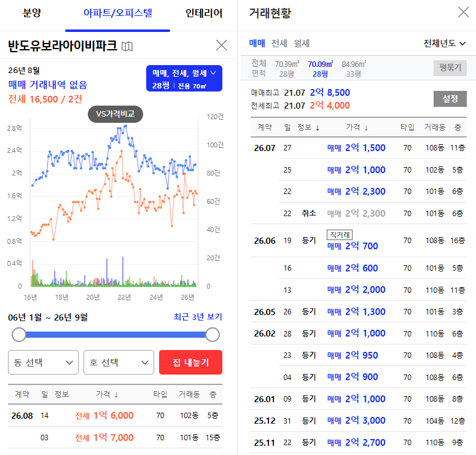The width and height of the screenshot is (476, 455).
Task: Click the price chart area
Action: click(114, 202)
